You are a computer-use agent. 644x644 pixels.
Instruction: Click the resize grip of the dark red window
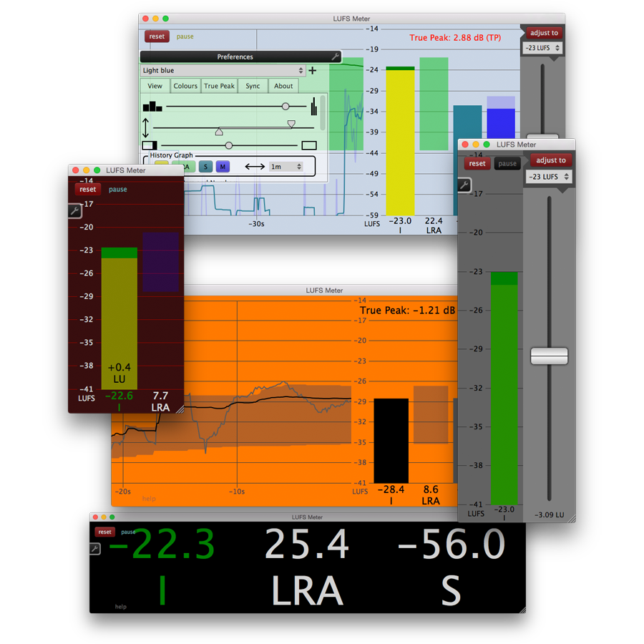180,409
